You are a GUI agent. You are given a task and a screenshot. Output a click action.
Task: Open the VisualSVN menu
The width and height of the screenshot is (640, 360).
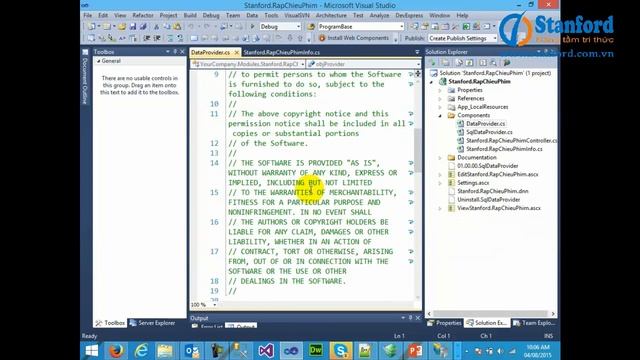(x=297, y=15)
